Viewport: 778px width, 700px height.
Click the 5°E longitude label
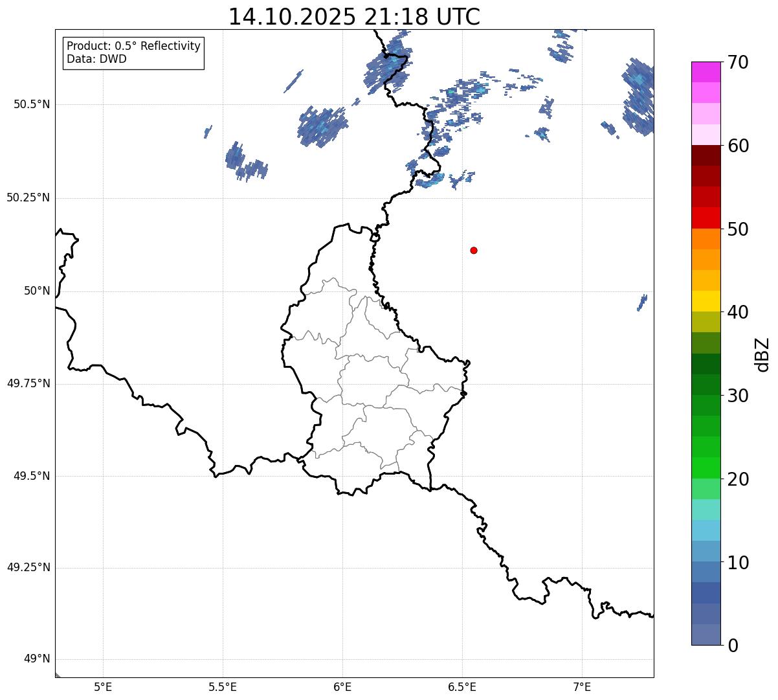pos(103,686)
